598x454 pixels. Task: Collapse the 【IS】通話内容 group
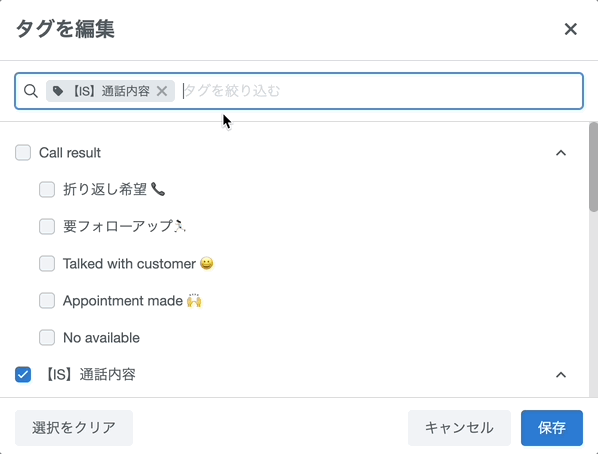point(561,375)
